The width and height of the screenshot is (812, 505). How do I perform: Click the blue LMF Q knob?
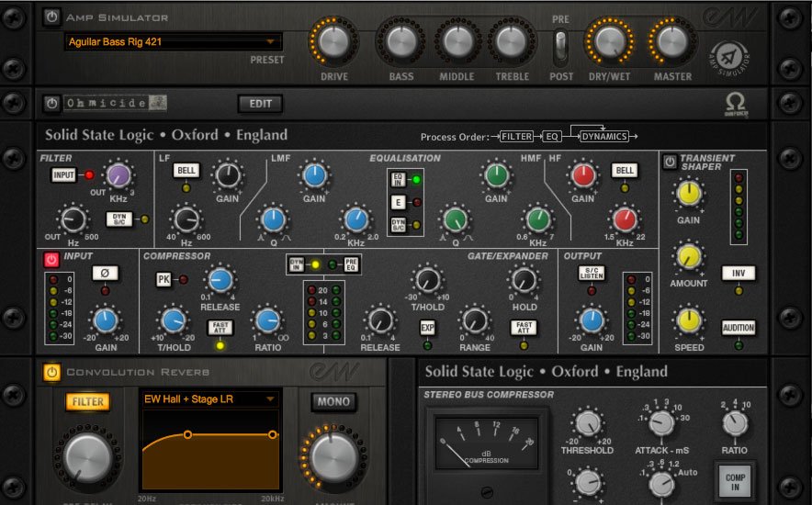click(273, 219)
